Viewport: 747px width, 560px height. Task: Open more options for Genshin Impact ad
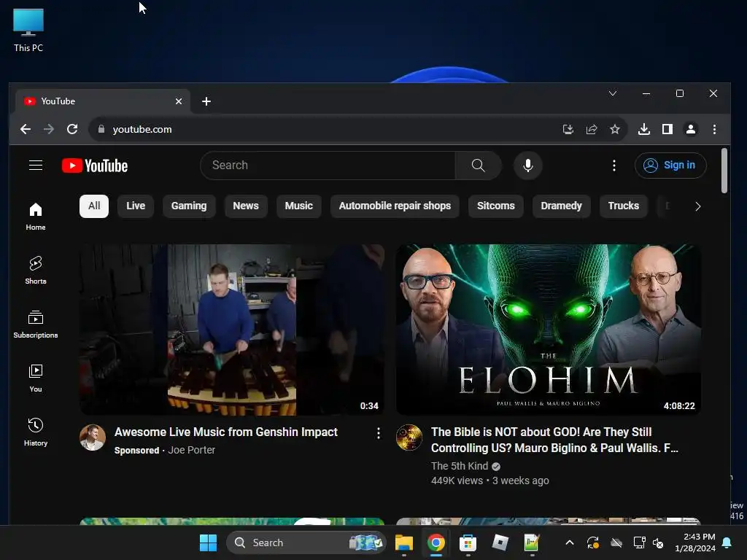point(379,433)
